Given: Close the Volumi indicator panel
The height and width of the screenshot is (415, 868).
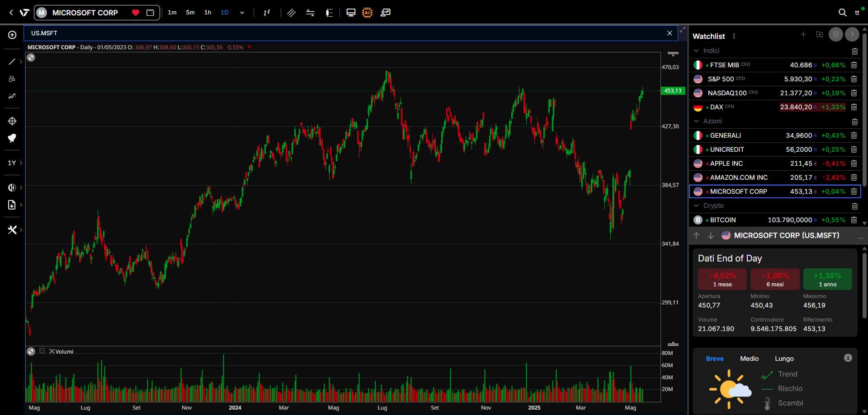Looking at the screenshot, I should click(x=52, y=351).
